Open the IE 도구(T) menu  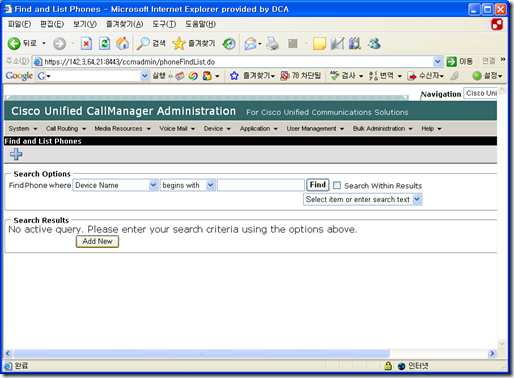(164, 24)
